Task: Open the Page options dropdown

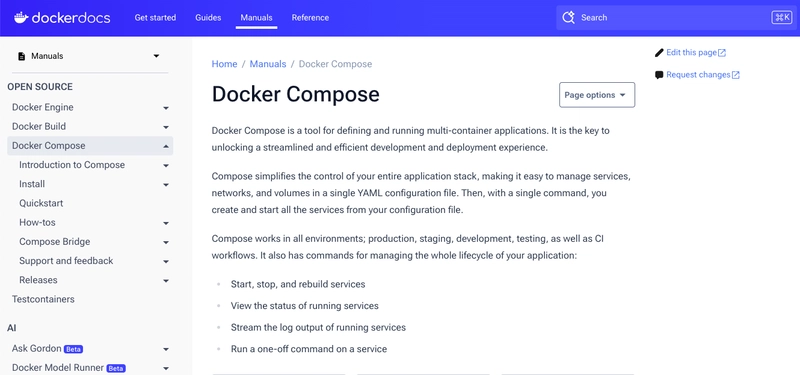Action: pos(597,95)
